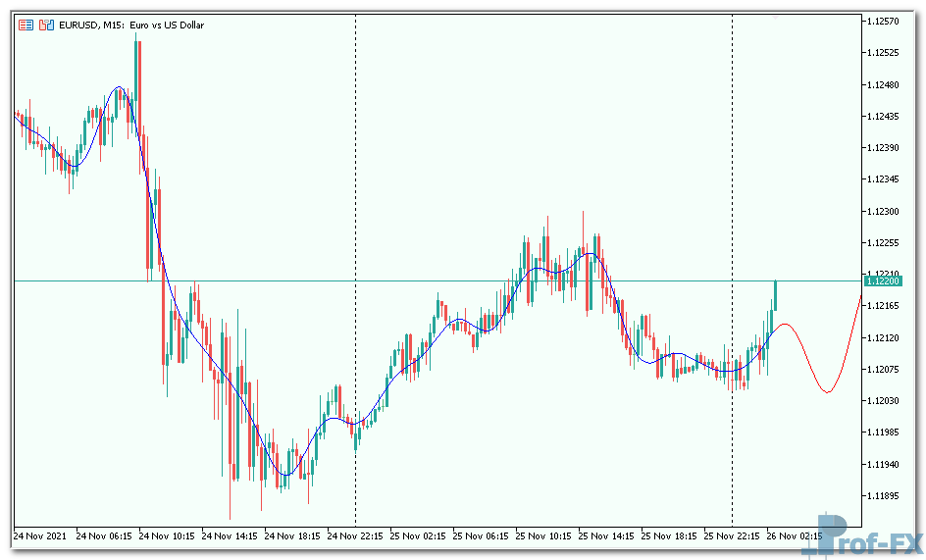Click the 1.12030 price scale label

885,401
